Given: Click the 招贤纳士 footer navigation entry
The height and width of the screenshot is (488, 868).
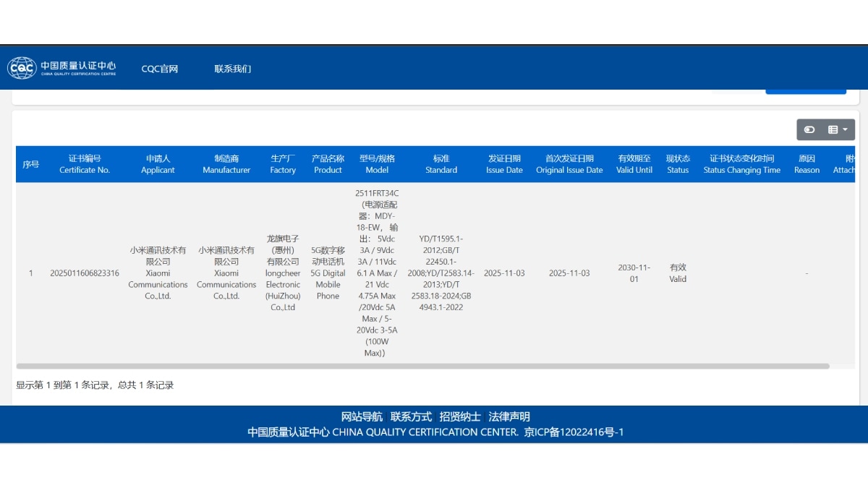Looking at the screenshot, I should pos(459,416).
